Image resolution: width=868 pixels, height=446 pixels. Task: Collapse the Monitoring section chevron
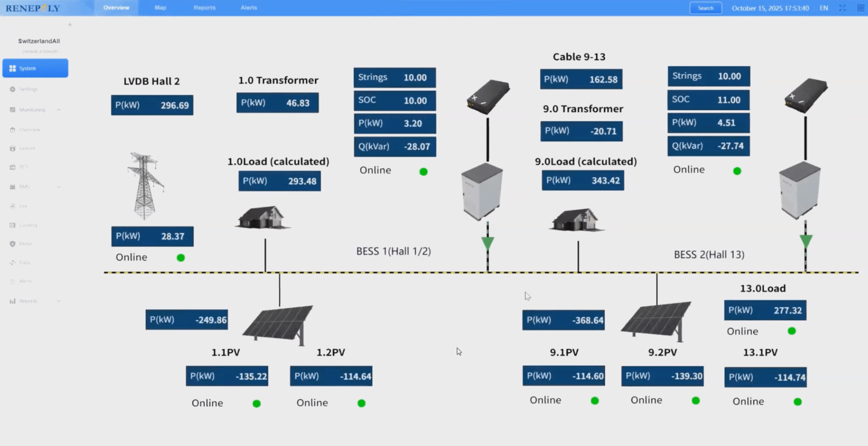[59, 109]
